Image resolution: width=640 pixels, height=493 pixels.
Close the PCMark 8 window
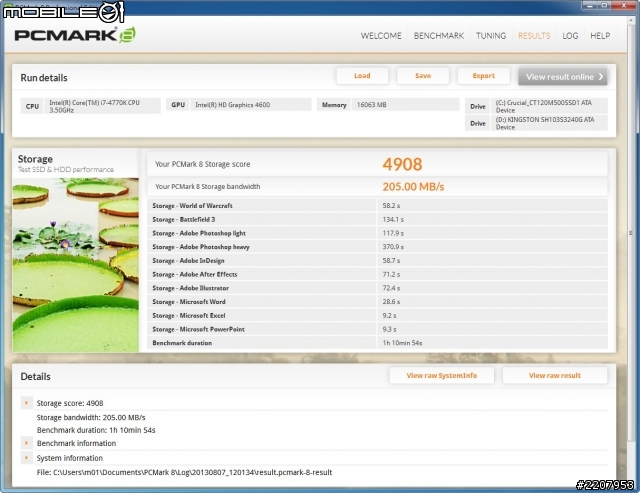pos(624,5)
